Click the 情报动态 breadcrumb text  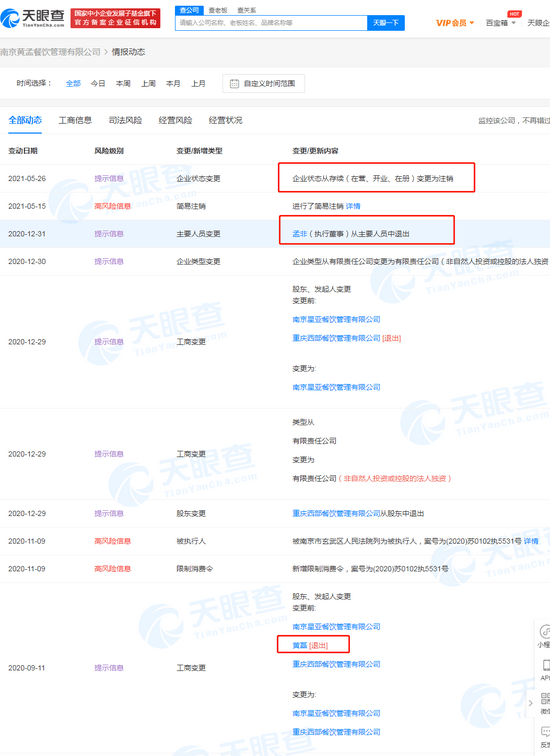[128, 52]
